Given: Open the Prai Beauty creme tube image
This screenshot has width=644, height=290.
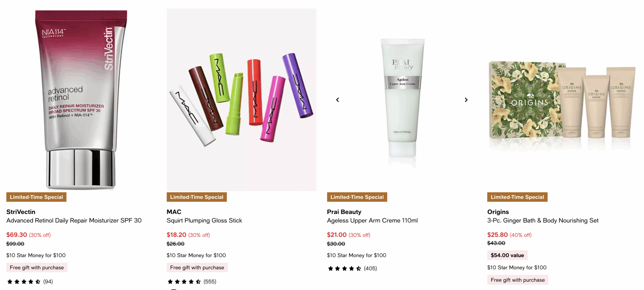Looking at the screenshot, I should (402, 100).
